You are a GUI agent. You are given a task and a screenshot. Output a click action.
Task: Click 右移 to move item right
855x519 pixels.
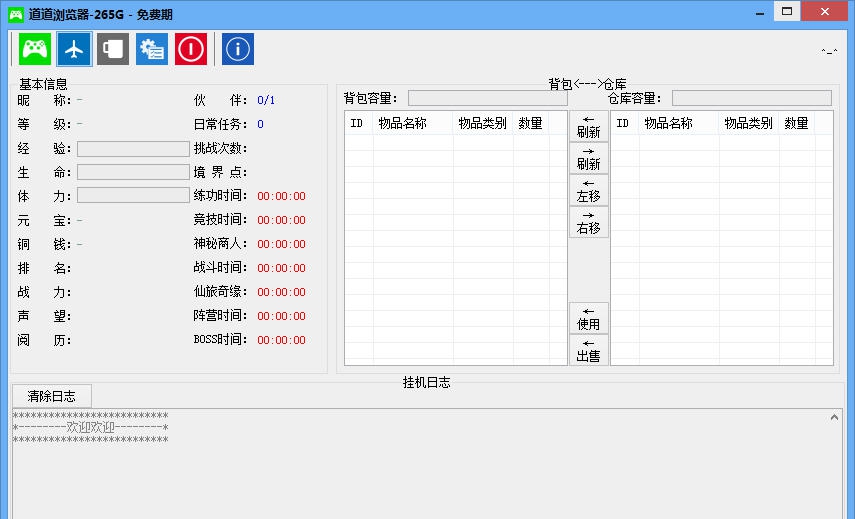pos(588,222)
